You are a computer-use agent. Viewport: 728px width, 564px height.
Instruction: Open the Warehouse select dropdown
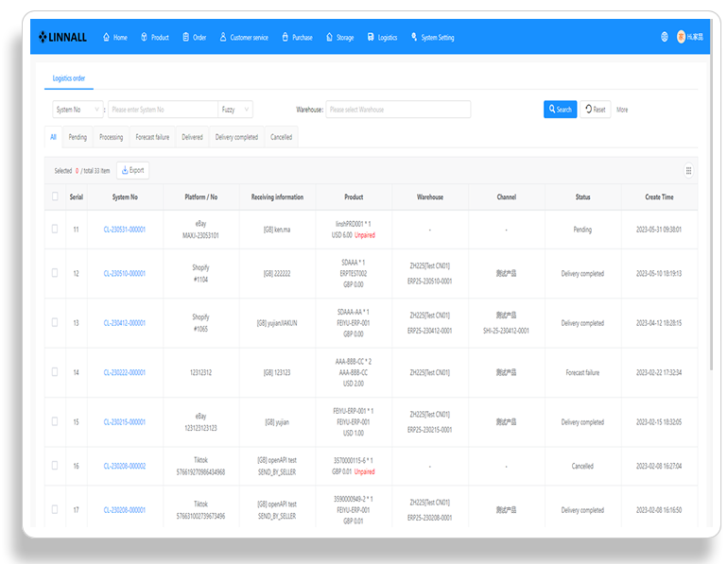click(x=398, y=110)
